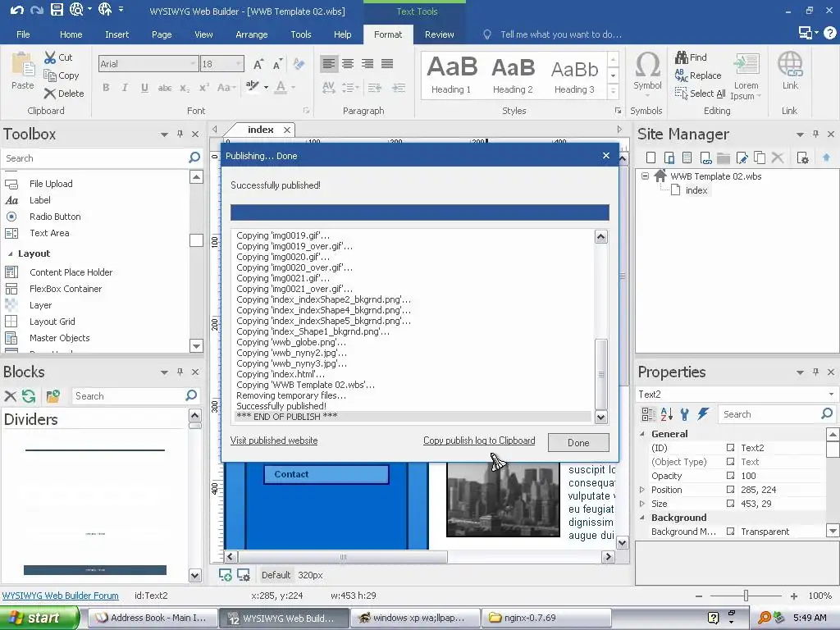The image size is (840, 630).
Task: Open Address Book taskbar item
Action: point(152,618)
